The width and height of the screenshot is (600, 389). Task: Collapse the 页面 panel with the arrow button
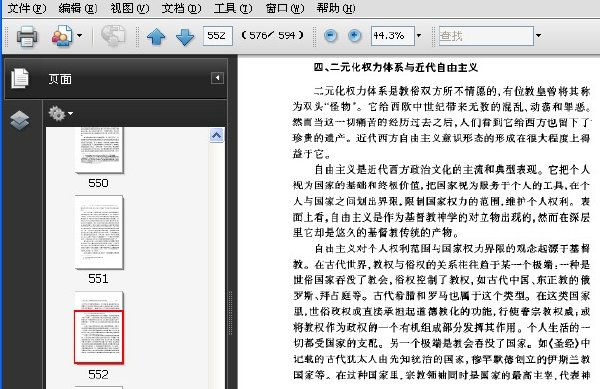pyautogui.click(x=217, y=78)
